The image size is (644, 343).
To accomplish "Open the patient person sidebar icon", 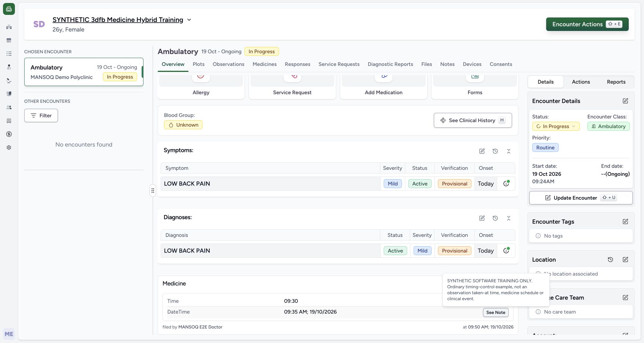I will click(x=9, y=67).
